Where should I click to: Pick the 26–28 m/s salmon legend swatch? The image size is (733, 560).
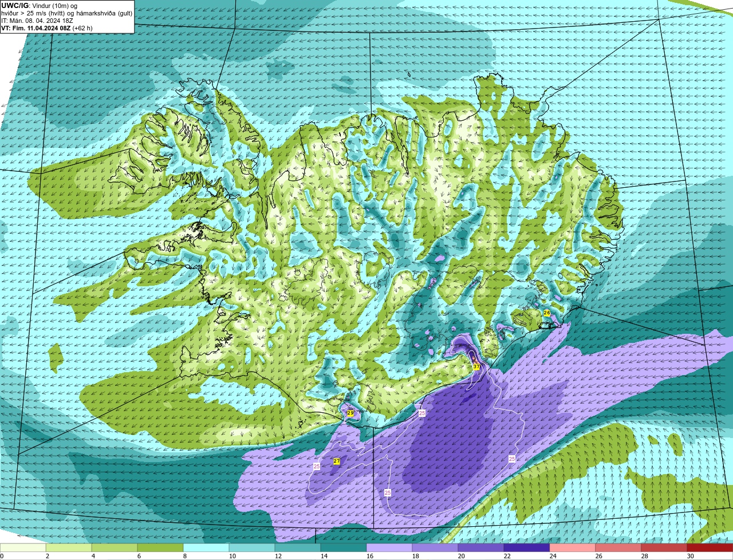coord(618,548)
